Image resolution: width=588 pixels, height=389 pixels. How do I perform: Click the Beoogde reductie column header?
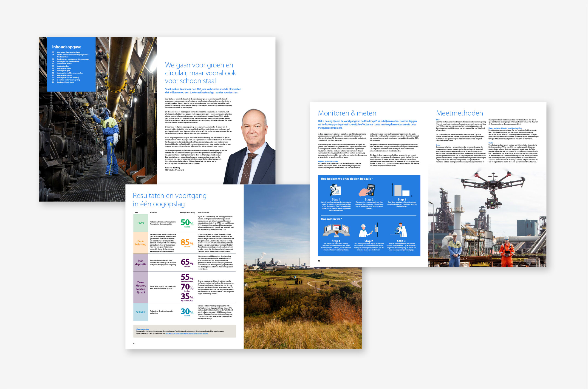click(x=187, y=212)
